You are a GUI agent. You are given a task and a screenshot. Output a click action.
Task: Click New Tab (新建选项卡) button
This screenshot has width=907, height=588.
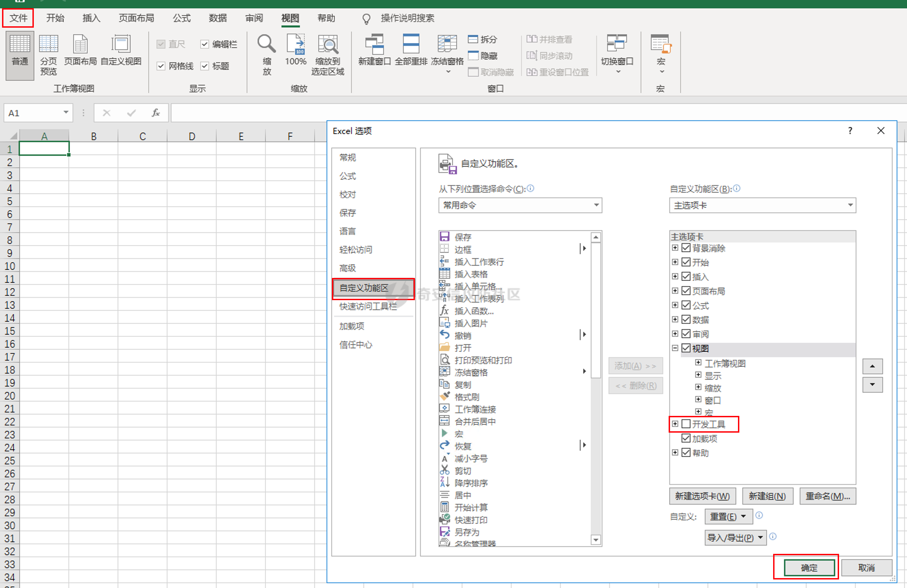tap(702, 496)
